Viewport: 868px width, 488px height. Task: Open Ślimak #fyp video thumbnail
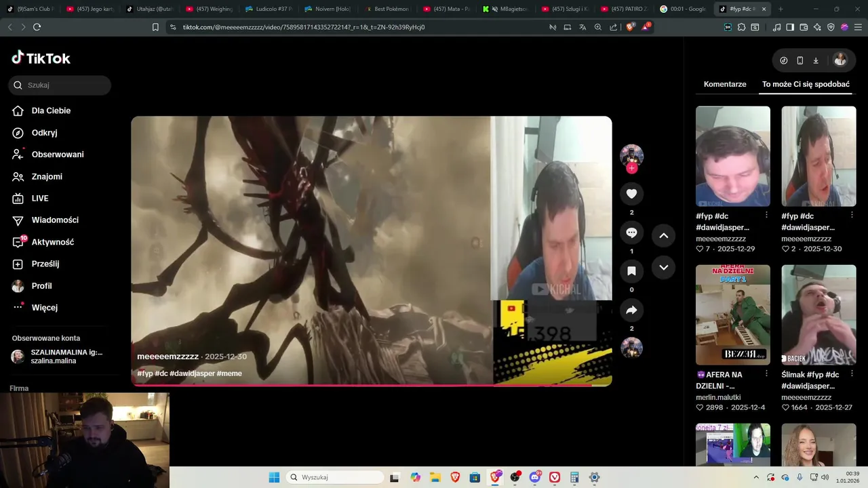click(818, 315)
